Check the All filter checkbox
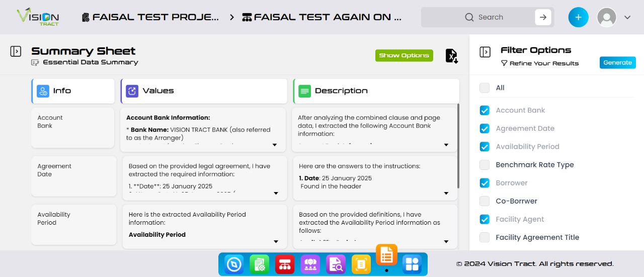Screen dimensions: 644x277 485,88
